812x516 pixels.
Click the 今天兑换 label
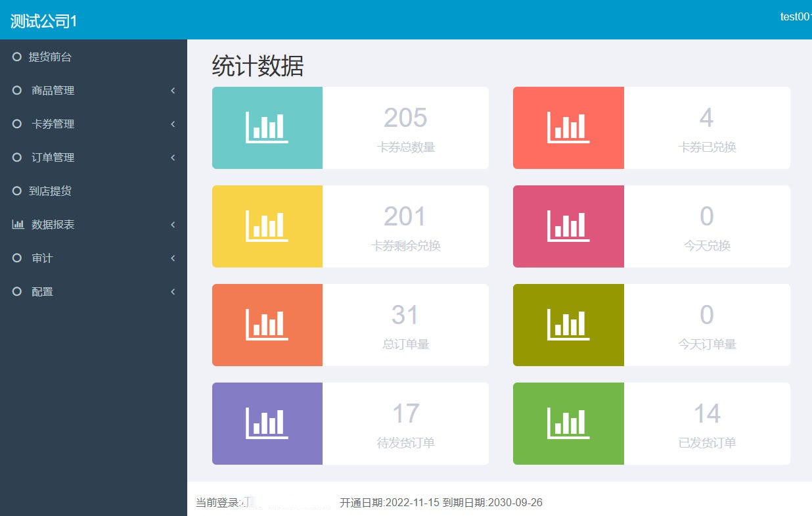click(708, 246)
